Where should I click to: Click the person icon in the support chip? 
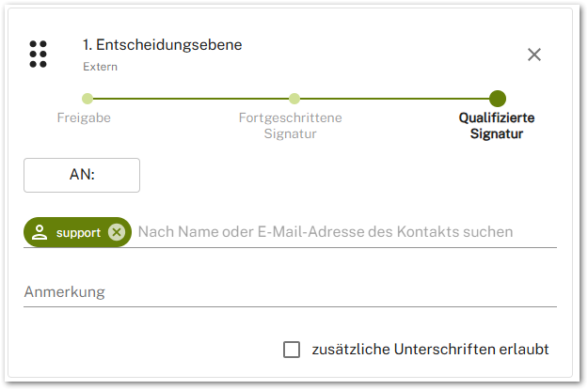coord(40,232)
